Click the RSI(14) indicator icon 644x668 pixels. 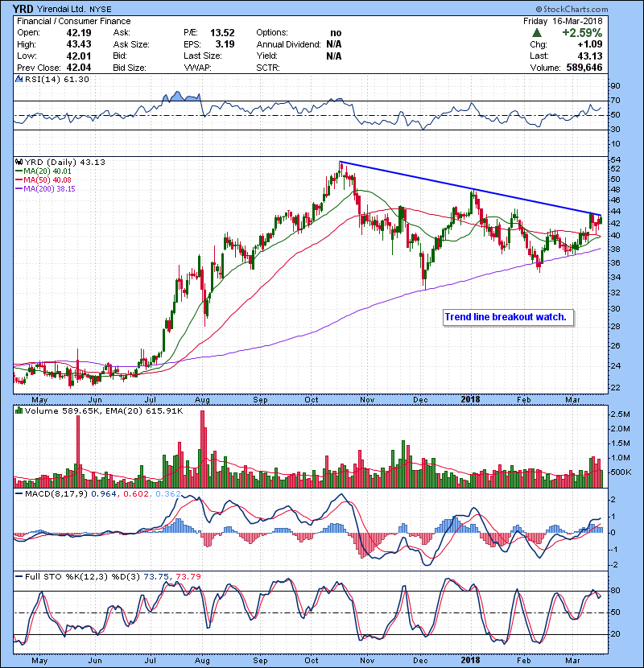tap(19, 79)
